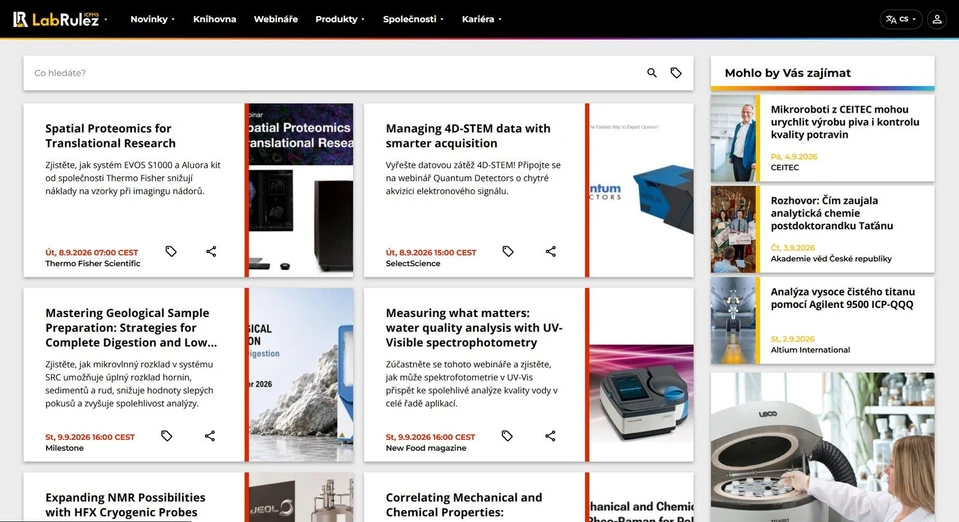This screenshot has width=959, height=522.
Task: Open the Společnosti dropdown menu
Action: tap(413, 19)
